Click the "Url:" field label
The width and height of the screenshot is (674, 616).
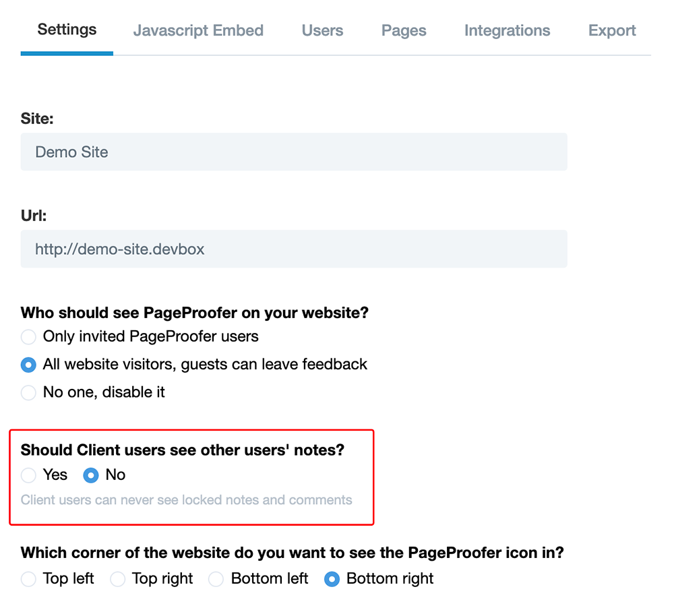point(34,216)
